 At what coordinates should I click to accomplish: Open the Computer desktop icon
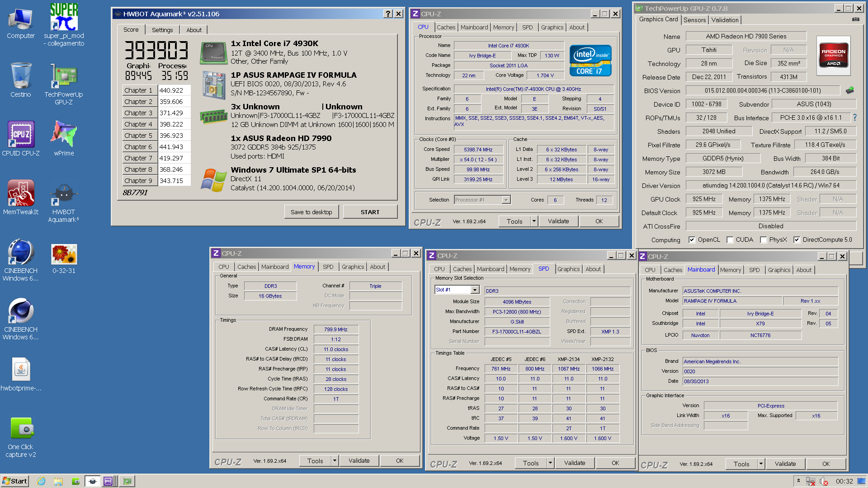pos(20,23)
